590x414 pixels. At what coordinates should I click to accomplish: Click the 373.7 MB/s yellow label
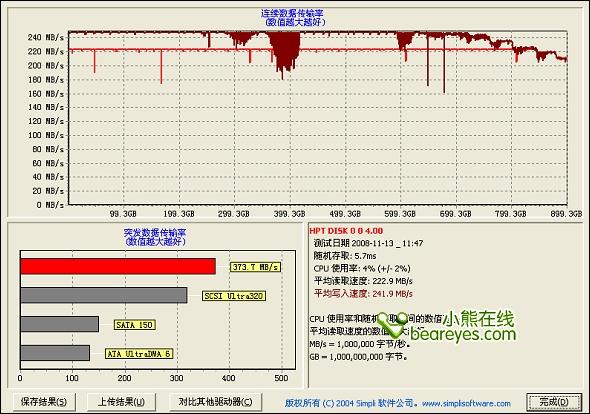click(255, 267)
